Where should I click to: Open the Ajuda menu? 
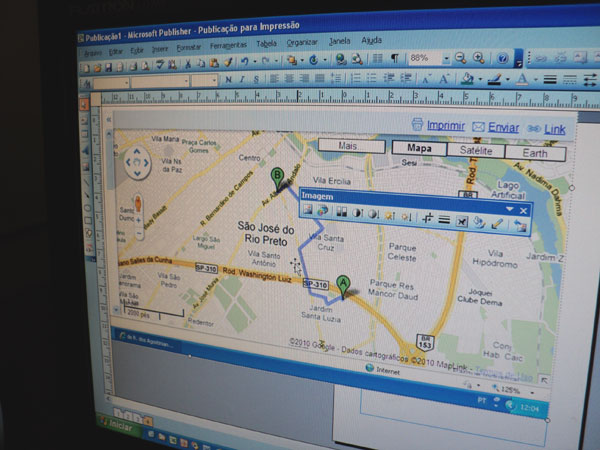coord(372,40)
